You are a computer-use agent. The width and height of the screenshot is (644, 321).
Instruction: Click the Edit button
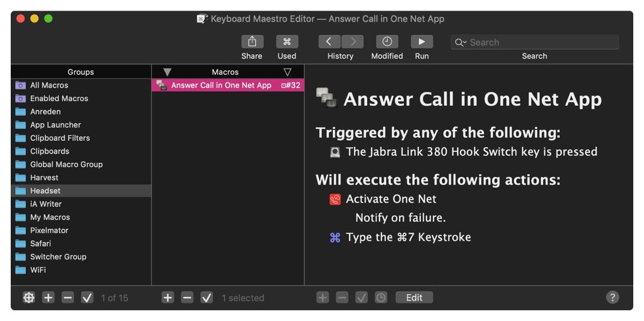(x=414, y=297)
